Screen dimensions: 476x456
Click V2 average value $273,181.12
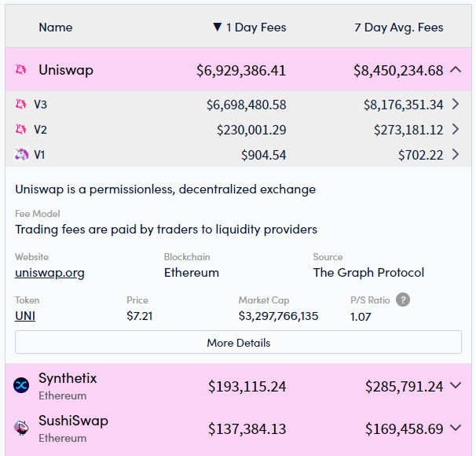(408, 130)
